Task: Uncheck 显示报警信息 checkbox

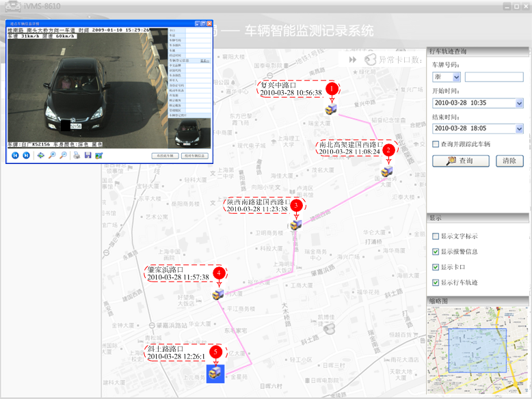Action: coord(436,251)
